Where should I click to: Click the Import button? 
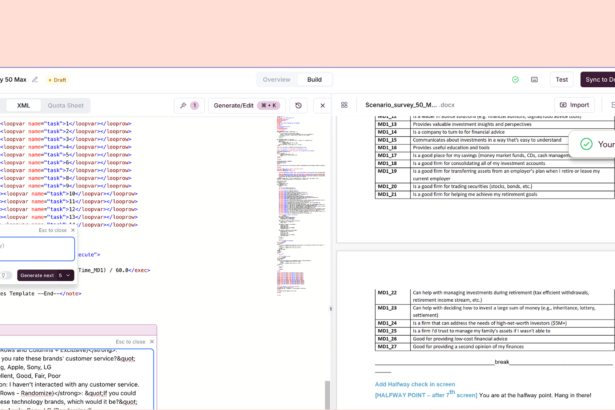[574, 105]
